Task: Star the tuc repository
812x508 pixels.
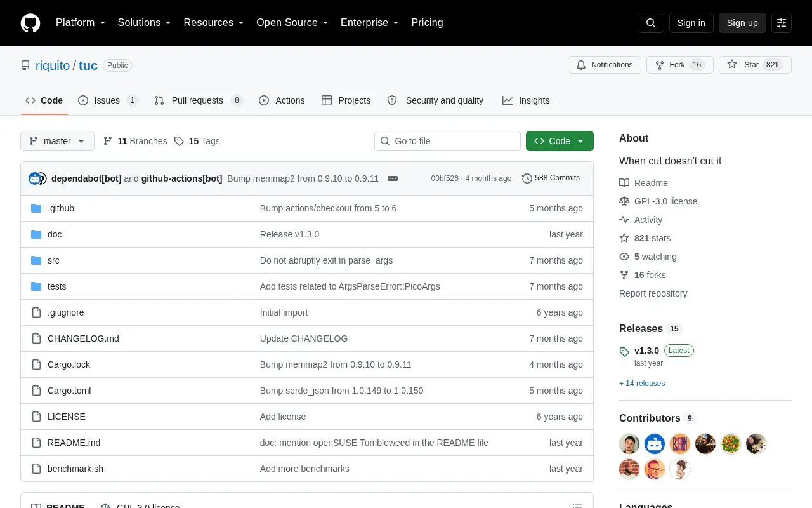Action: click(x=755, y=65)
